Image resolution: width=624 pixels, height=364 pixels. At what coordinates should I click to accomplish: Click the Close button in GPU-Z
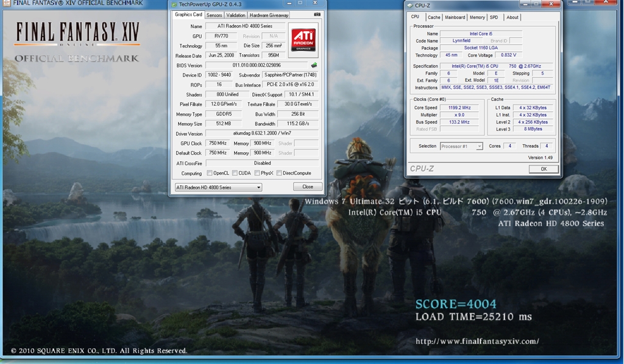tap(308, 187)
